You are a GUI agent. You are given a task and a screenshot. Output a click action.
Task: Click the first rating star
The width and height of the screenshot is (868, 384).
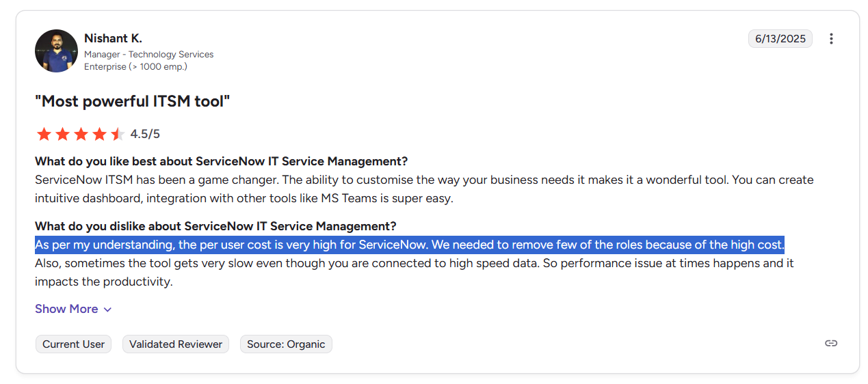[44, 134]
